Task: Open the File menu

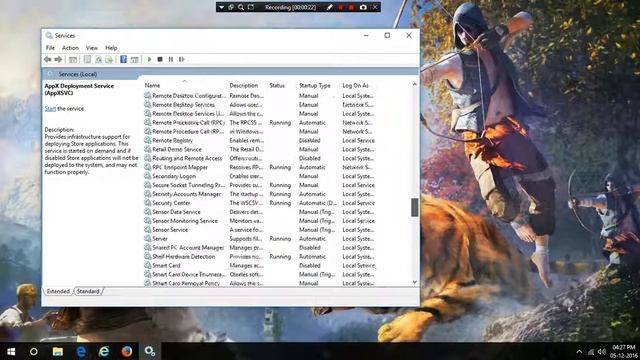Action: click(50, 48)
